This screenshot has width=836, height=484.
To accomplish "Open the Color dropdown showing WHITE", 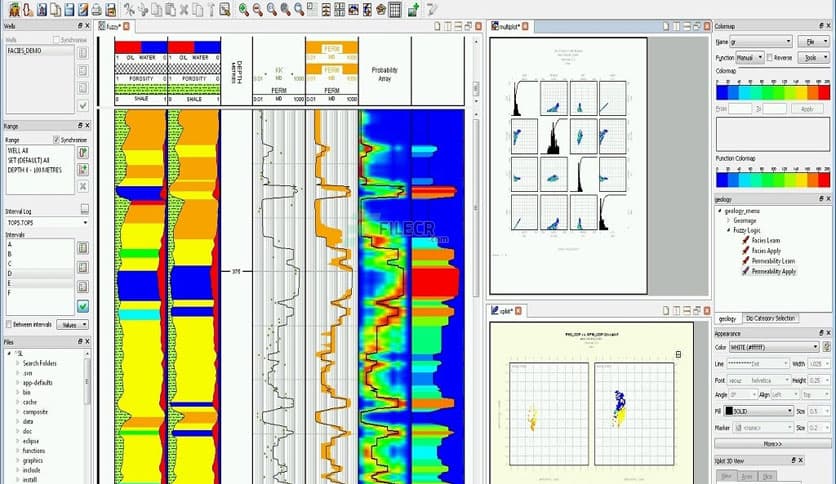I will (774, 347).
